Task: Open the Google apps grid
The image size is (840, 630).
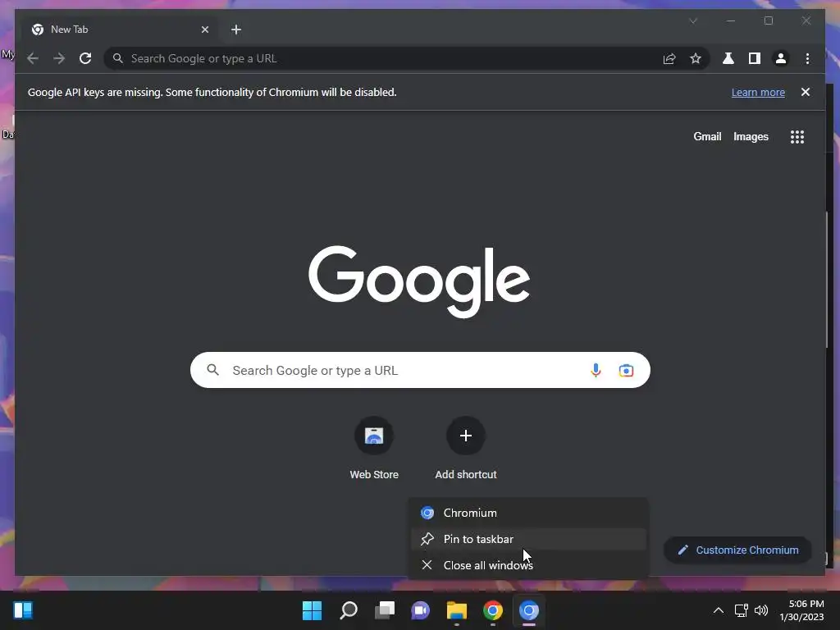Action: [x=797, y=137]
